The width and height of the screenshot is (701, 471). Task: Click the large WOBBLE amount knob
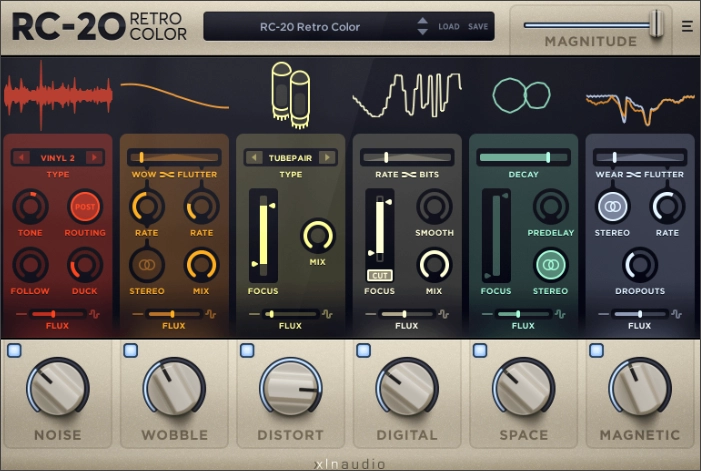pyautogui.click(x=174, y=387)
